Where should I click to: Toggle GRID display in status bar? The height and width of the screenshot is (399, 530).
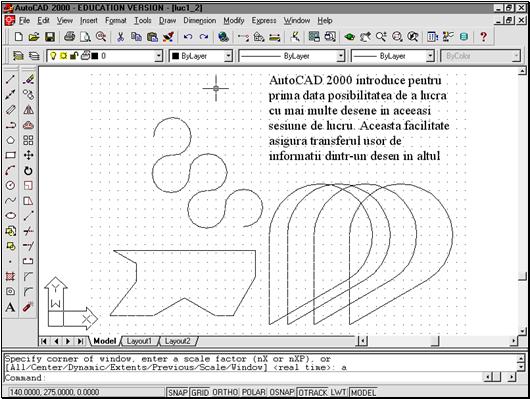pos(200,392)
